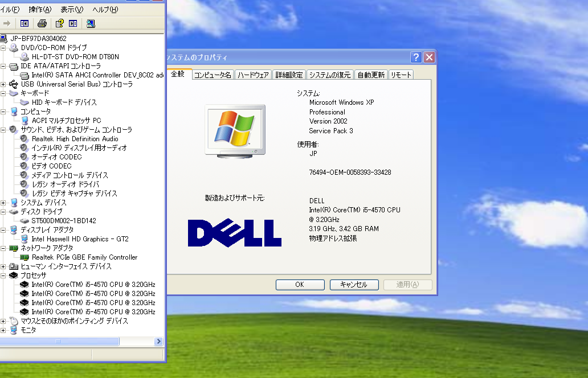Screen dimensions: 588x378
Task: Select プロセッサ category row
Action: [34, 276]
